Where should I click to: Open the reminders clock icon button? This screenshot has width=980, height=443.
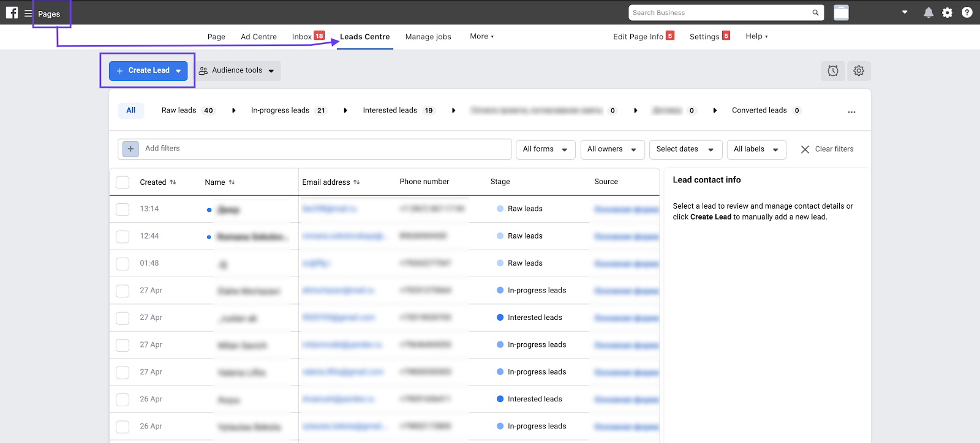click(x=833, y=71)
